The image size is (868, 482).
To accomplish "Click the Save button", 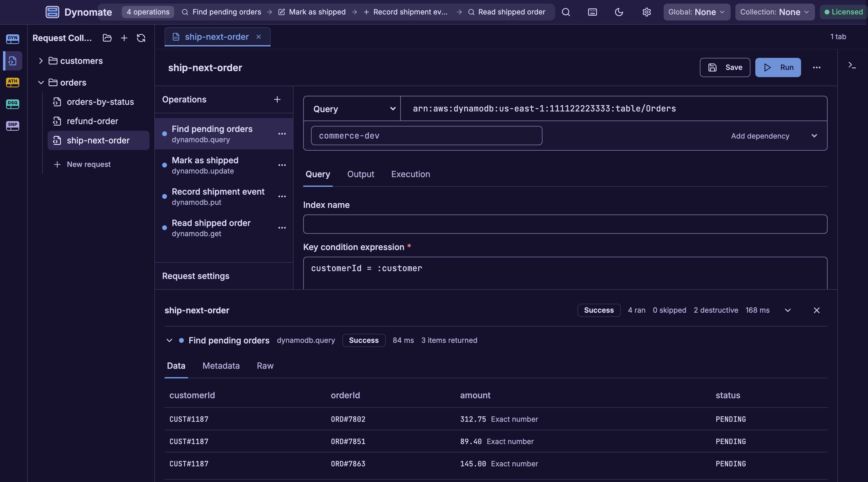I will pos(725,67).
